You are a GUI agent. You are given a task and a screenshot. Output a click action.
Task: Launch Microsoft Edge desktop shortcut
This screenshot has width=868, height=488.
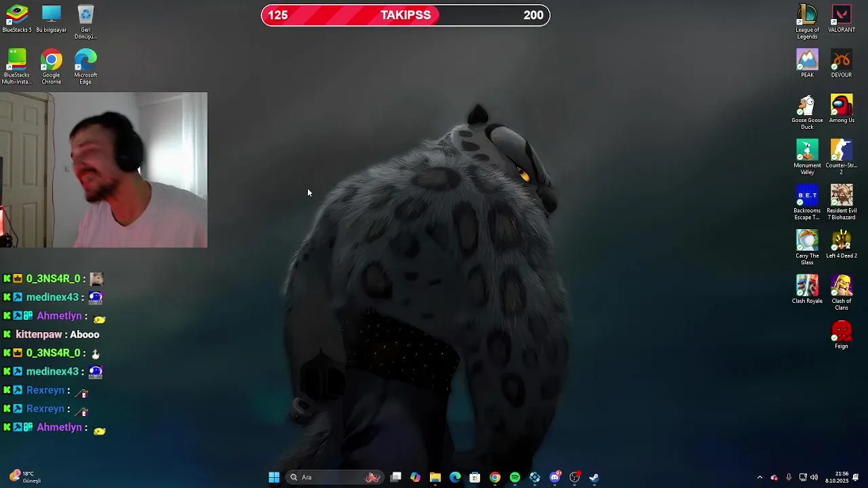point(85,66)
